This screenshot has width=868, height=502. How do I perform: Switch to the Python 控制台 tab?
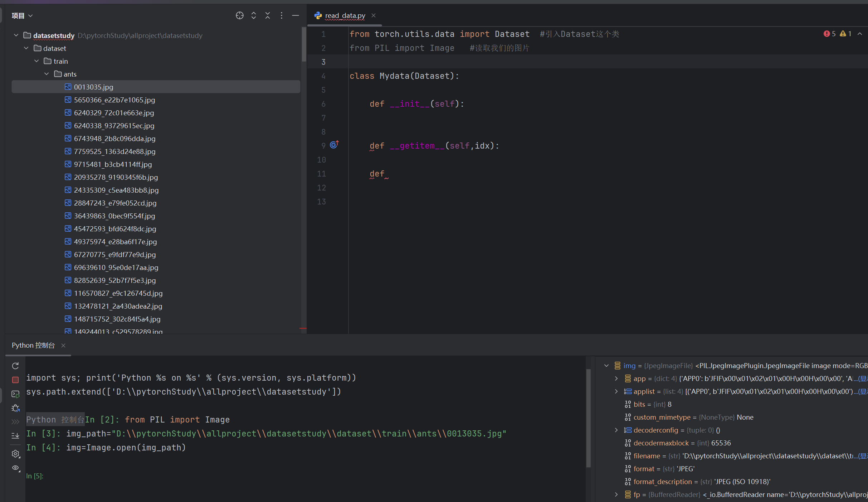(33, 345)
